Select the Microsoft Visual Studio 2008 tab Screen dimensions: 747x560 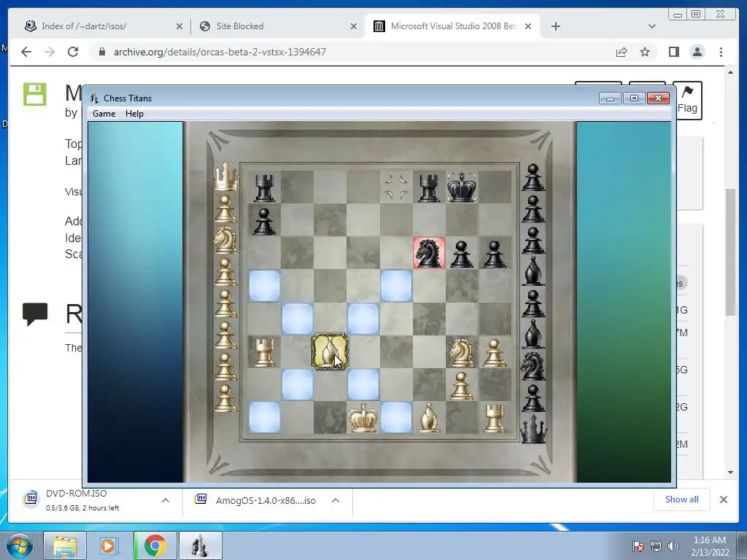(452, 26)
